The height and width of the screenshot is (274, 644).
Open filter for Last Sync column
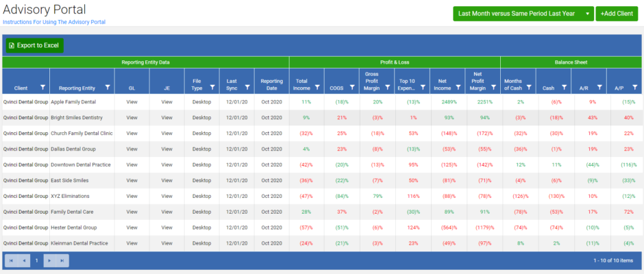point(247,88)
